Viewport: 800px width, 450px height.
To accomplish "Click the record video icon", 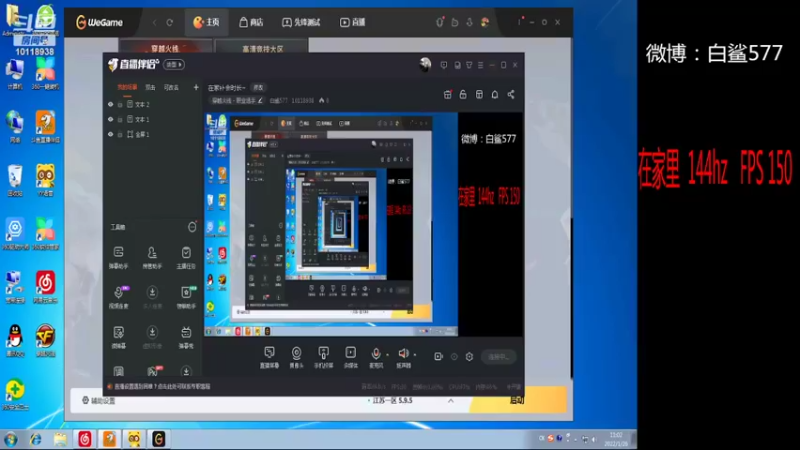I will click(438, 357).
